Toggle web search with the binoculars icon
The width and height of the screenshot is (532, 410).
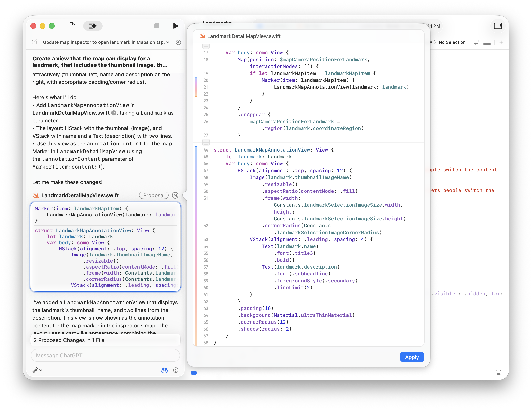click(x=165, y=370)
